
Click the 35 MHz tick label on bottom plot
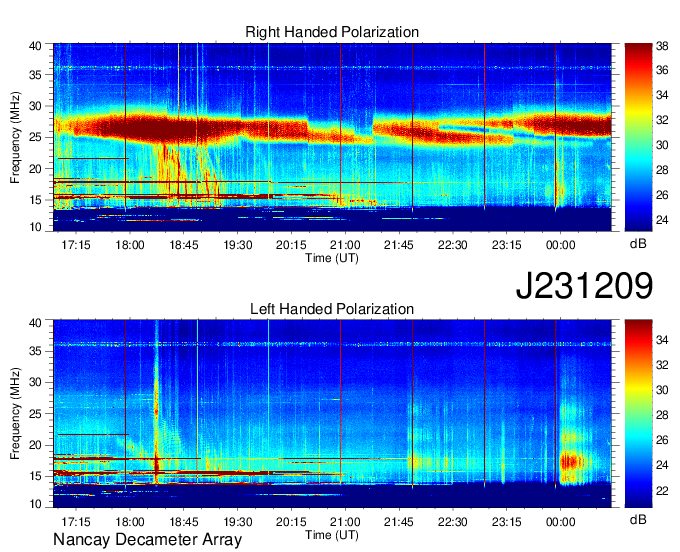click(36, 351)
